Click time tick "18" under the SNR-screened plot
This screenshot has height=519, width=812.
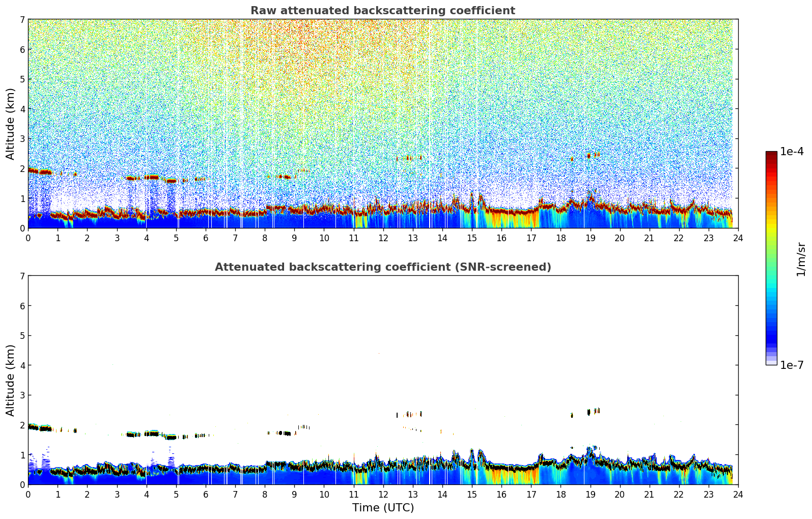(561, 494)
